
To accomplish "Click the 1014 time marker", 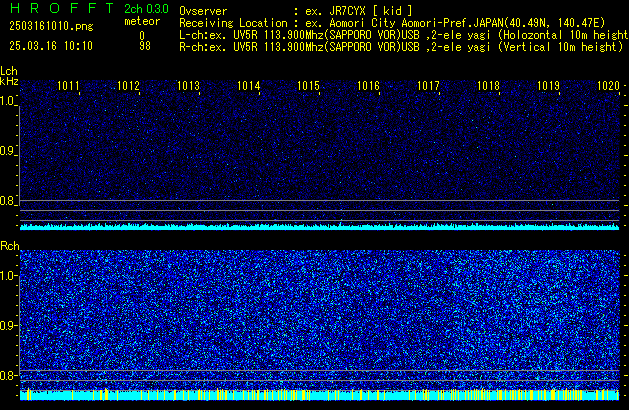I will pos(248,86).
